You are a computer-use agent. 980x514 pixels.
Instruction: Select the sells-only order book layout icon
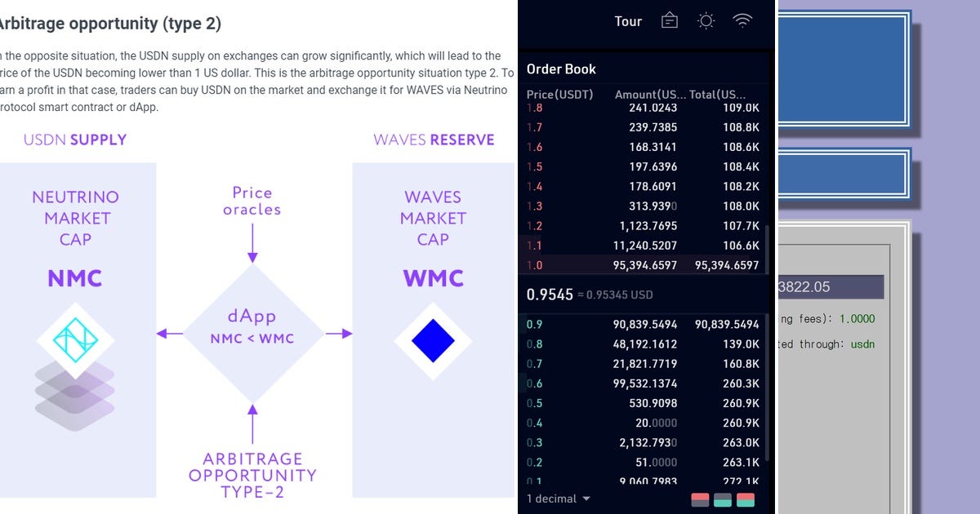tap(700, 499)
